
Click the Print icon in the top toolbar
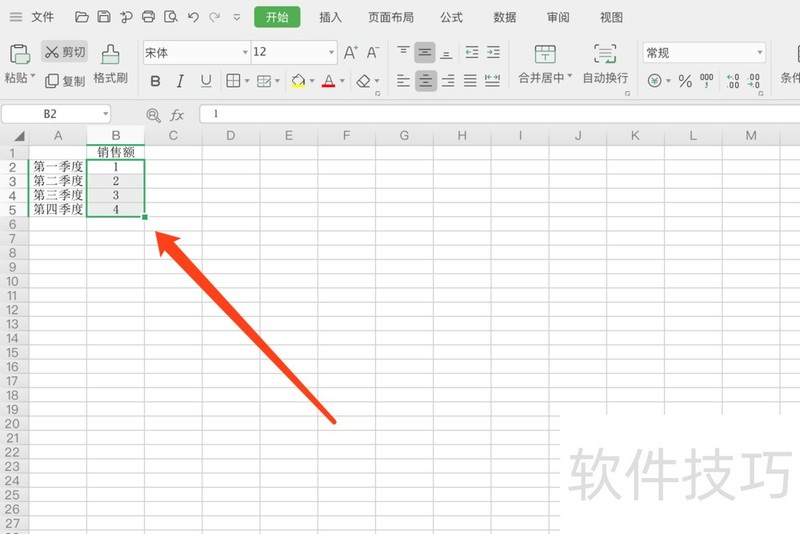pyautogui.click(x=148, y=17)
